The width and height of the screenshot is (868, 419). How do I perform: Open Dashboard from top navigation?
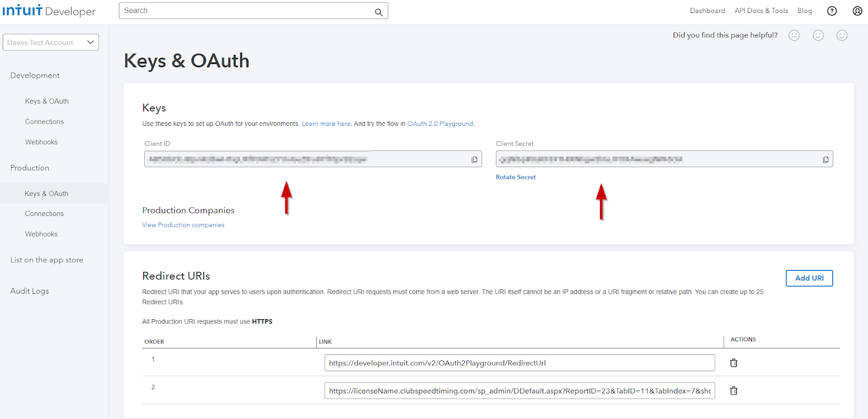pyautogui.click(x=707, y=11)
